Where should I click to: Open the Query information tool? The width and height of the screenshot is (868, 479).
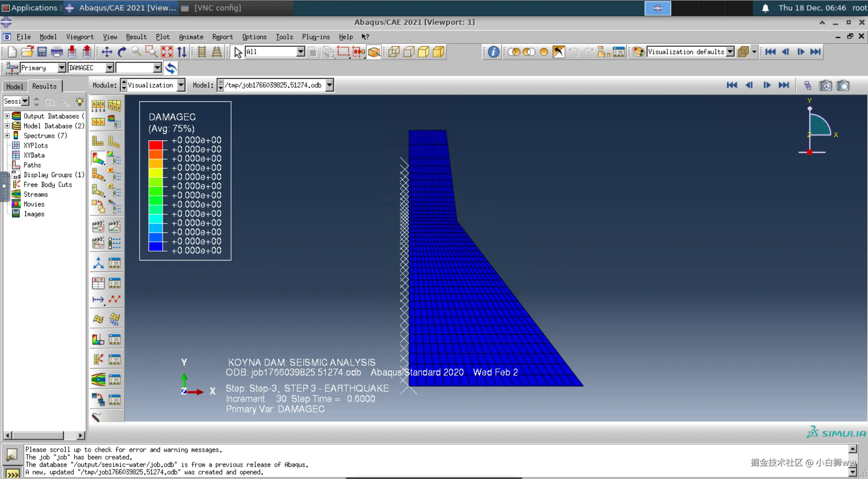[x=493, y=52]
